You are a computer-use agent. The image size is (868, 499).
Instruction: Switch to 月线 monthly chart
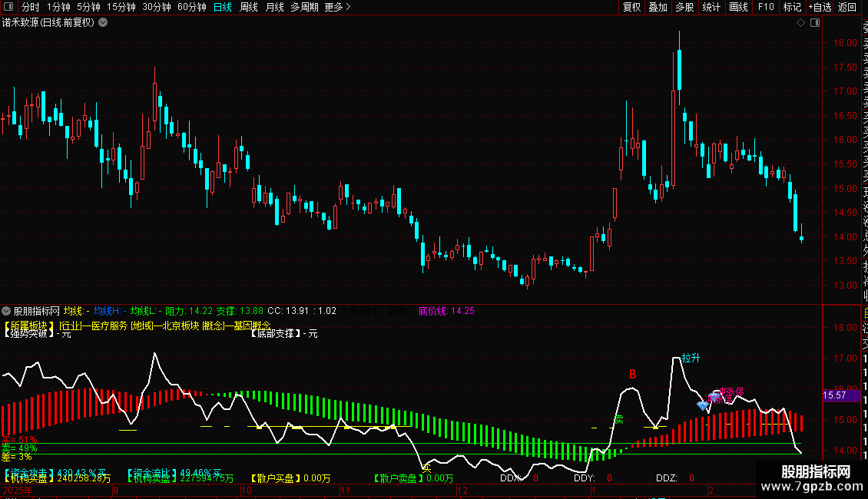(x=274, y=7)
